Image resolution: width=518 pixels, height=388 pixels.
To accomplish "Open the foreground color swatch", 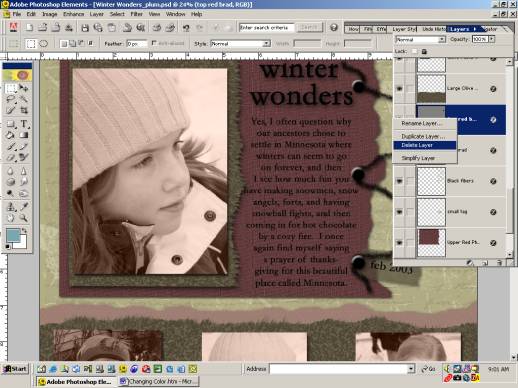I will point(12,235).
